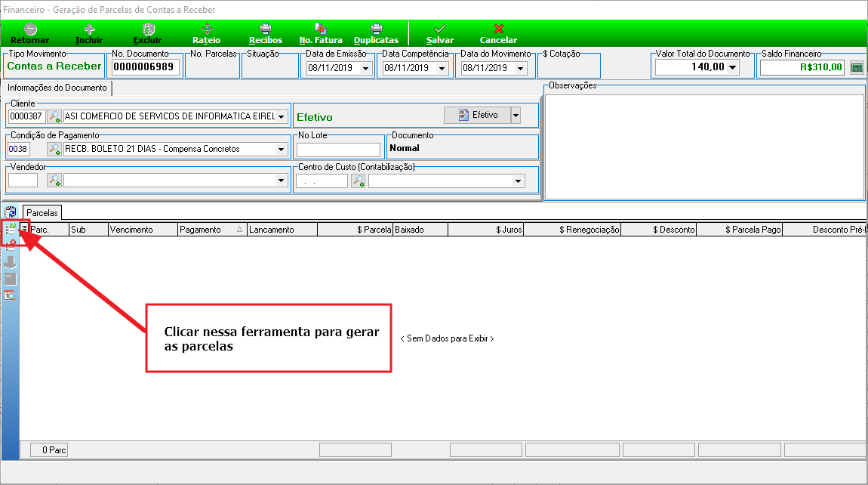Click Salvar to save the document
Viewport: 868px width, 485px height.
440,34
